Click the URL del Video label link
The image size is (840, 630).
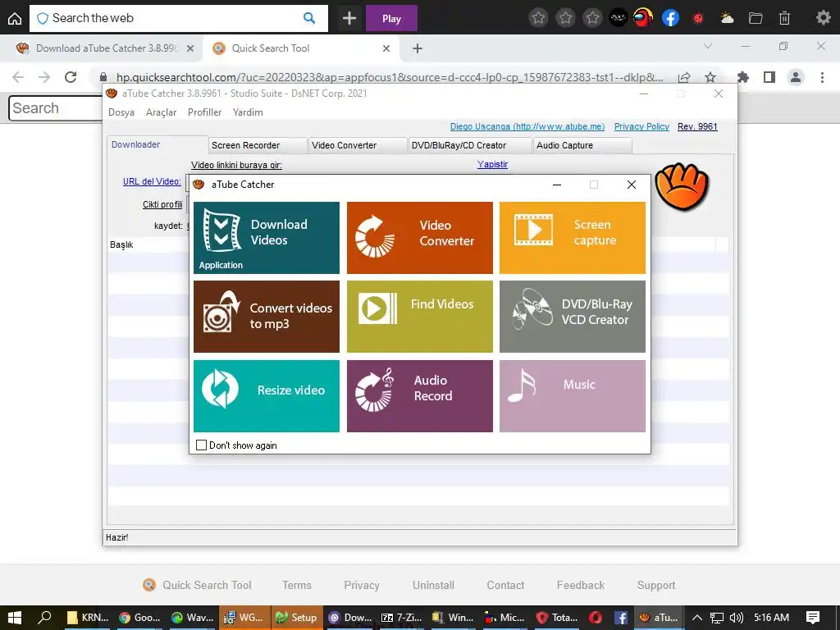152,181
